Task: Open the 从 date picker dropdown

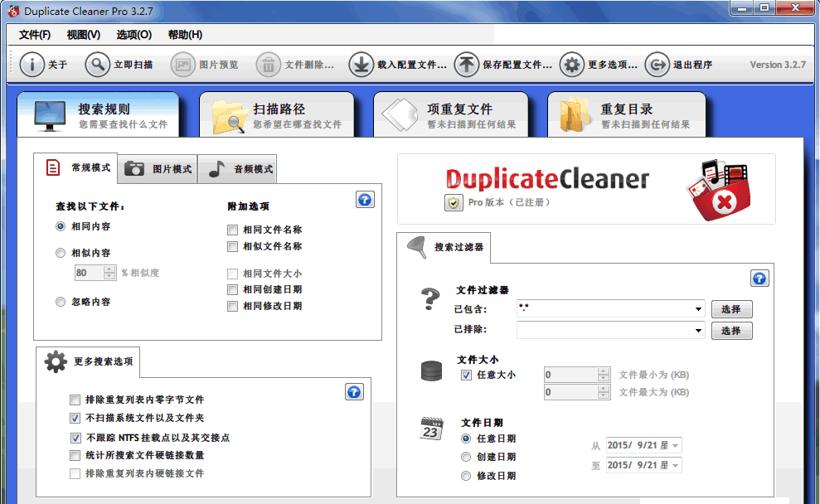Action: [675, 445]
